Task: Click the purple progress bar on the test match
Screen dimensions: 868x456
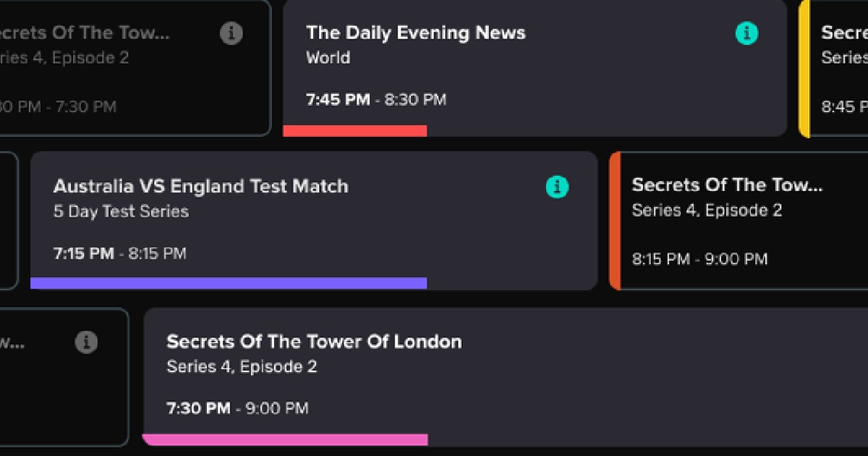Action: pyautogui.click(x=228, y=281)
